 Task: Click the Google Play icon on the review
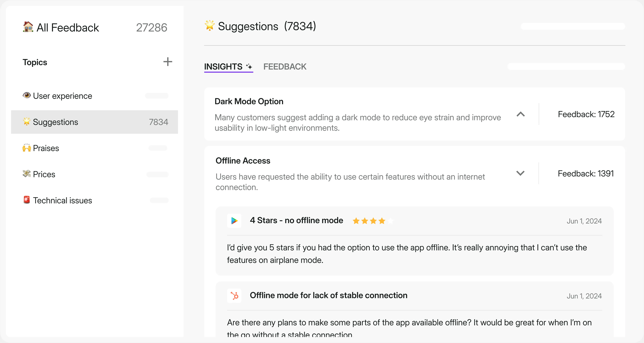pyautogui.click(x=234, y=221)
